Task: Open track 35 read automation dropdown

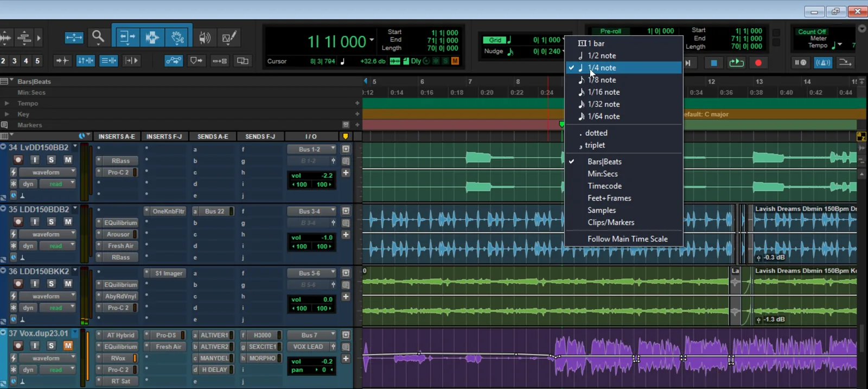Action: pyautogui.click(x=58, y=246)
